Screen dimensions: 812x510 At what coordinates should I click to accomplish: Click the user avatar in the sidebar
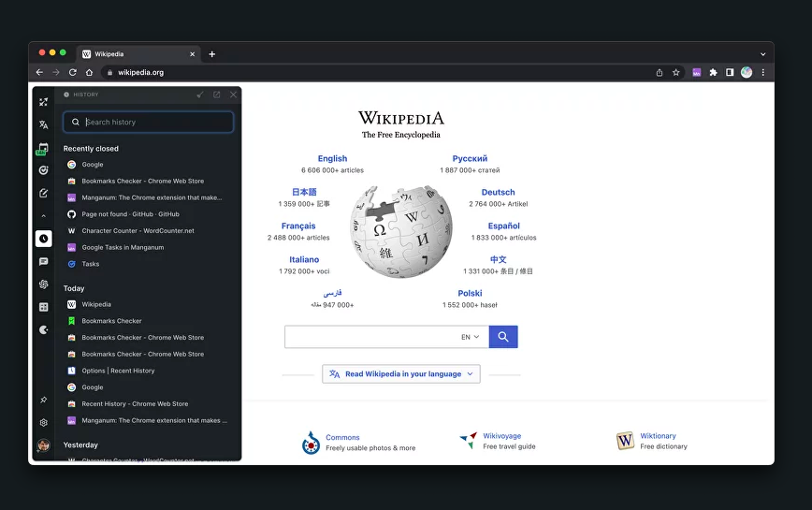click(x=43, y=444)
